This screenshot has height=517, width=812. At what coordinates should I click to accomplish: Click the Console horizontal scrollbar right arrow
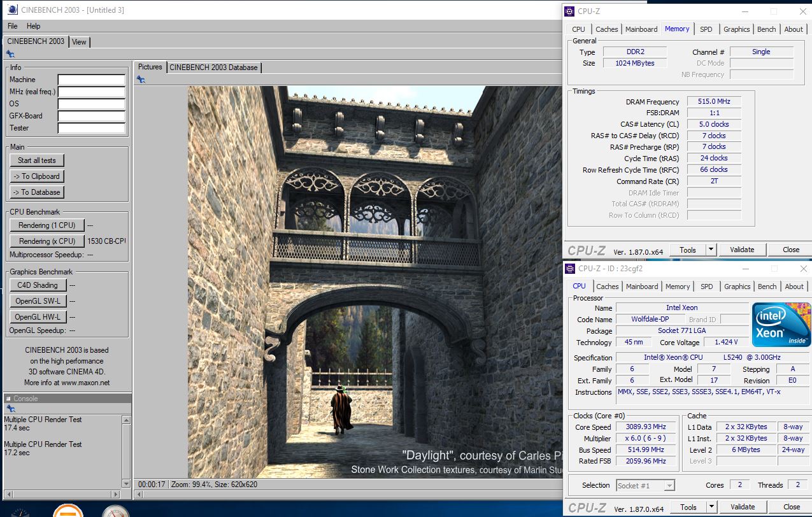116,494
